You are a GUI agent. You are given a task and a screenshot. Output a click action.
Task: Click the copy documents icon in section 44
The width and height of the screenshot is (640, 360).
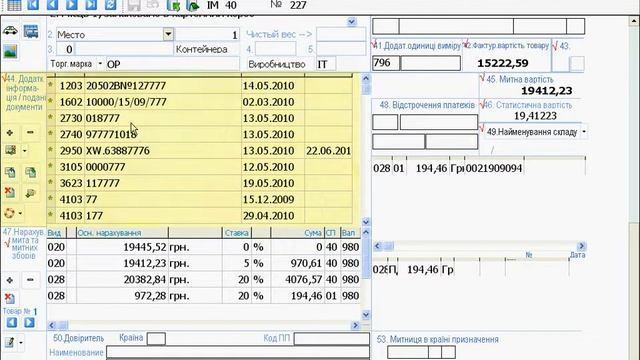[x=10, y=172]
